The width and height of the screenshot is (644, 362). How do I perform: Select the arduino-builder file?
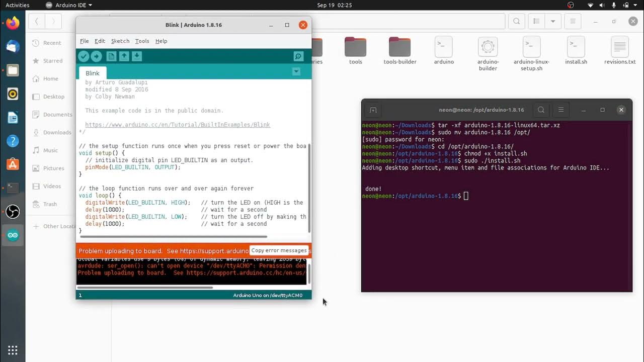click(x=488, y=54)
